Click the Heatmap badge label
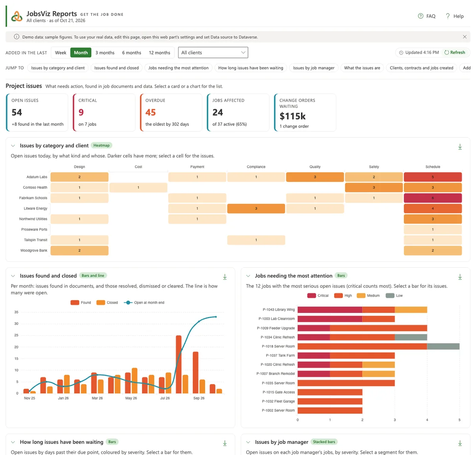The image size is (476, 455). point(102,146)
